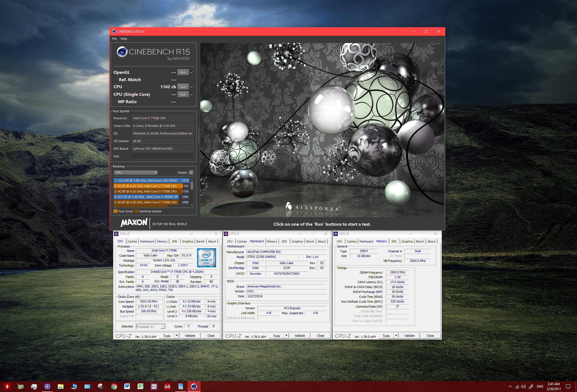Image resolution: width=577 pixels, height=392 pixels.
Task: Click Mainboard CPU-Z window title icon
Action: point(226,234)
